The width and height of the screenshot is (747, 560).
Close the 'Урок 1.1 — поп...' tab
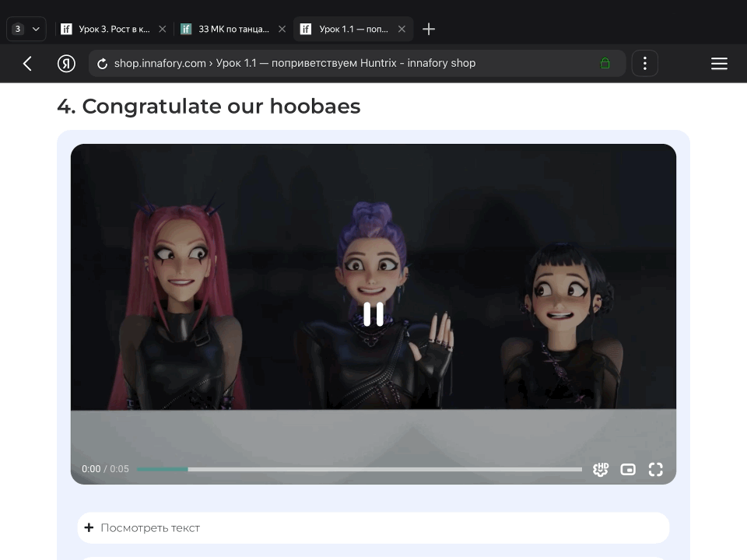[x=402, y=29]
